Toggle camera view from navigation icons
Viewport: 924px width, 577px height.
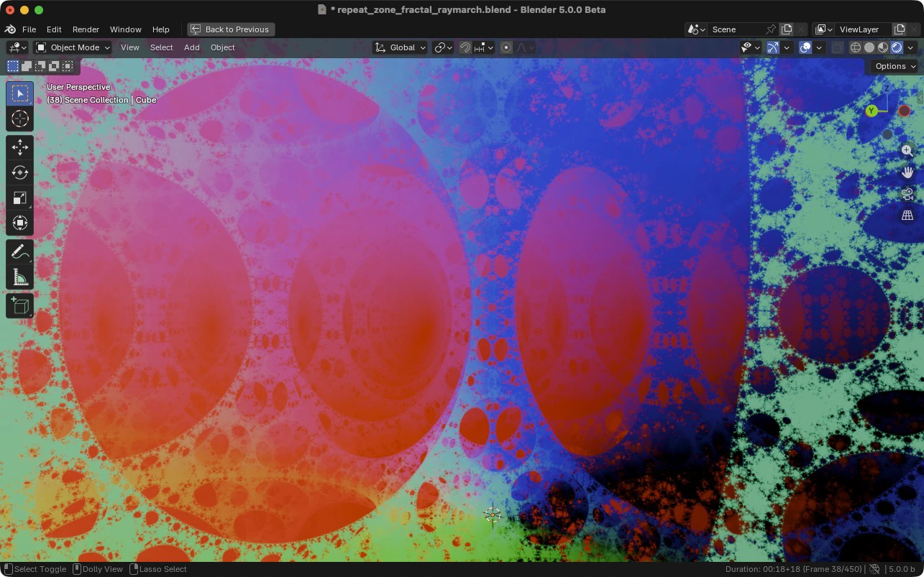pos(907,194)
